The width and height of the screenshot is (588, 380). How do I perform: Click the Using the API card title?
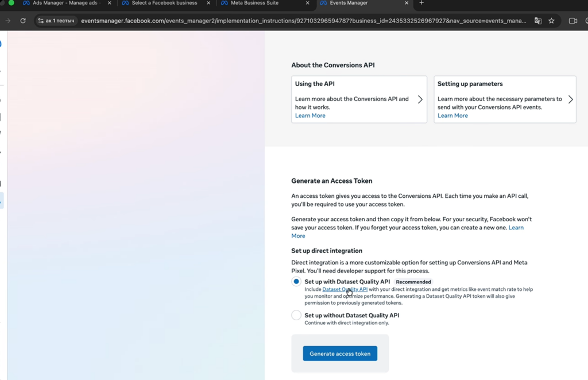point(315,84)
